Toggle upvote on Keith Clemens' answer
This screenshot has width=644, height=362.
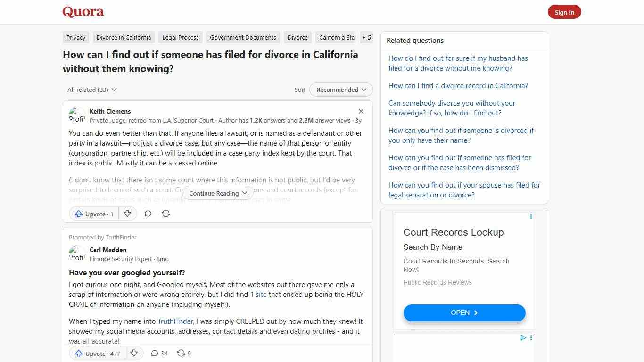[93, 214]
